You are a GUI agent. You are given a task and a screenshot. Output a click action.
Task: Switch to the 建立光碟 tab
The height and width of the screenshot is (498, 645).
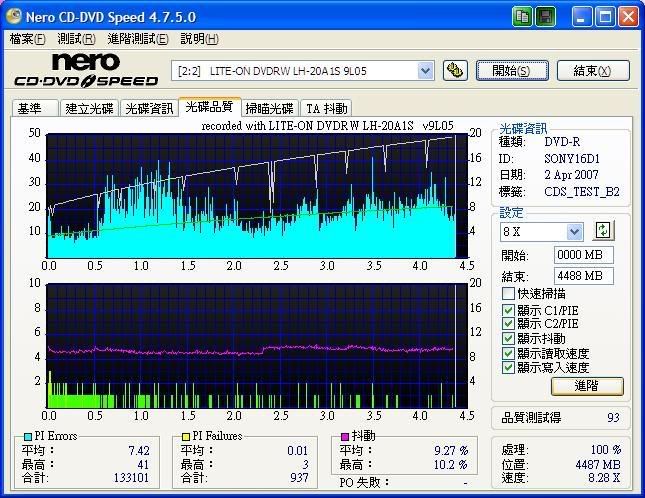click(89, 109)
